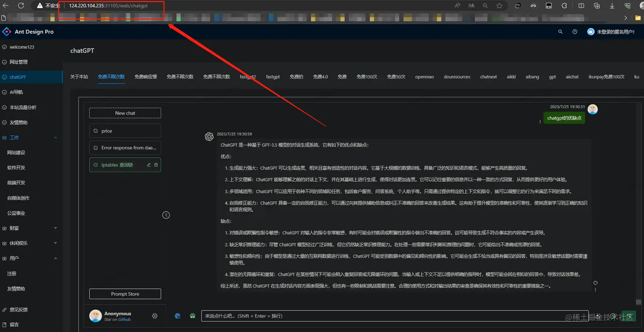
Task: Click the ChatGPT logo avatar above the reply
Action: [x=209, y=136]
